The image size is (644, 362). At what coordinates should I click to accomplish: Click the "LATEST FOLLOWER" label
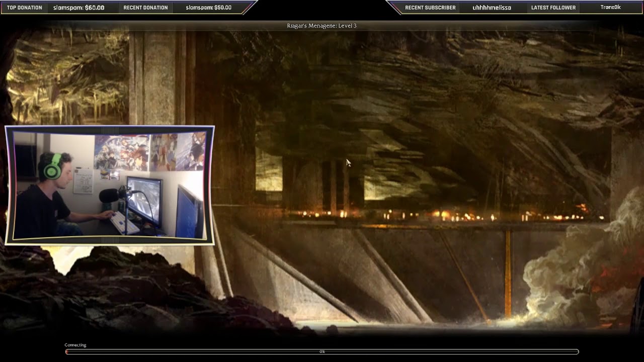[553, 8]
